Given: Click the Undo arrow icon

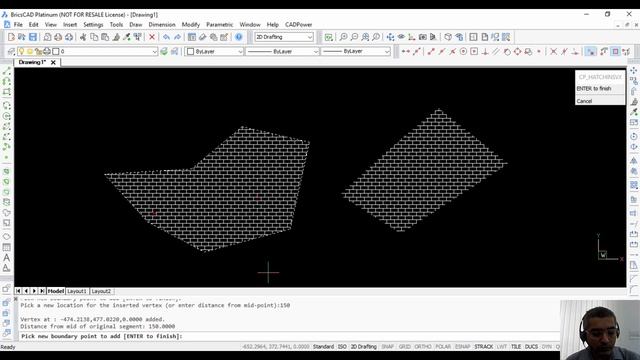Looking at the screenshot, I should (166, 37).
